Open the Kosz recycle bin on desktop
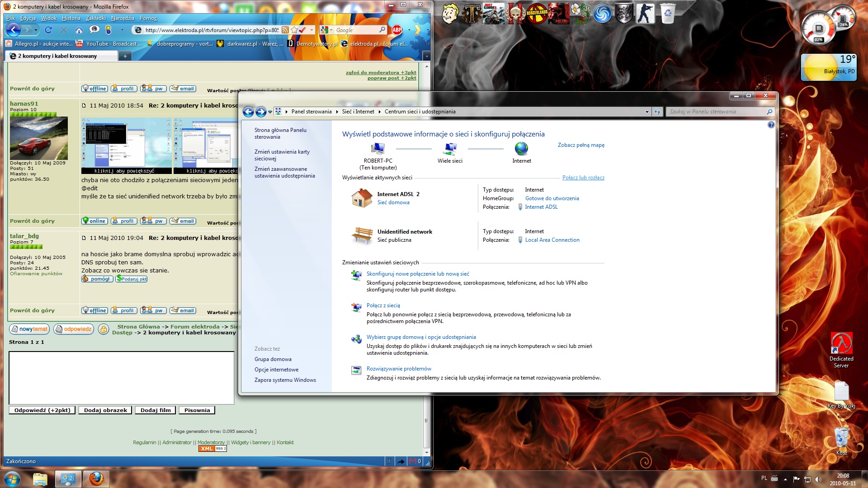Screen dimensions: 868x488 click(841, 441)
